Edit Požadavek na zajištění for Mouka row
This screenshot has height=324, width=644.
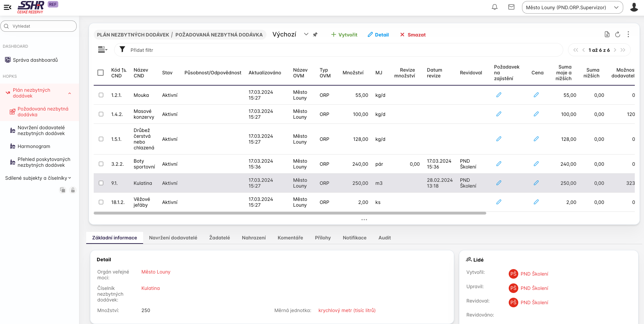[x=499, y=95]
